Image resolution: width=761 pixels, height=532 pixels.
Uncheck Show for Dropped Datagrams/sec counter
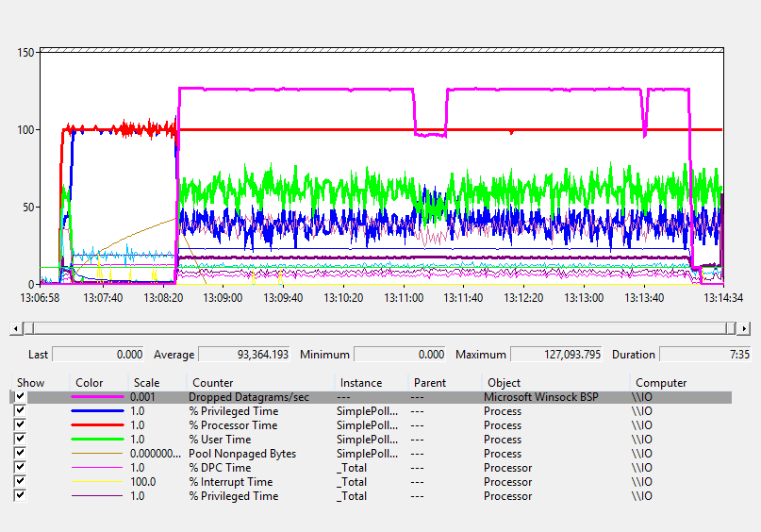click(20, 396)
